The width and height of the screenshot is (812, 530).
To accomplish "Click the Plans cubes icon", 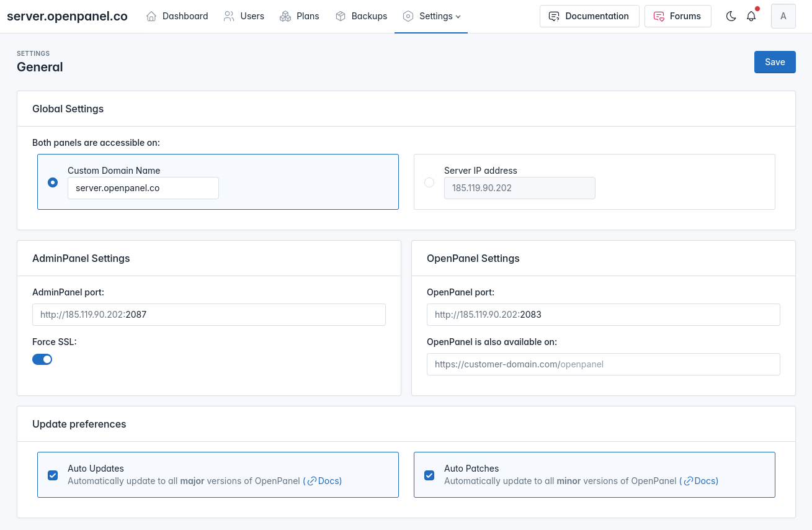I will pos(285,16).
